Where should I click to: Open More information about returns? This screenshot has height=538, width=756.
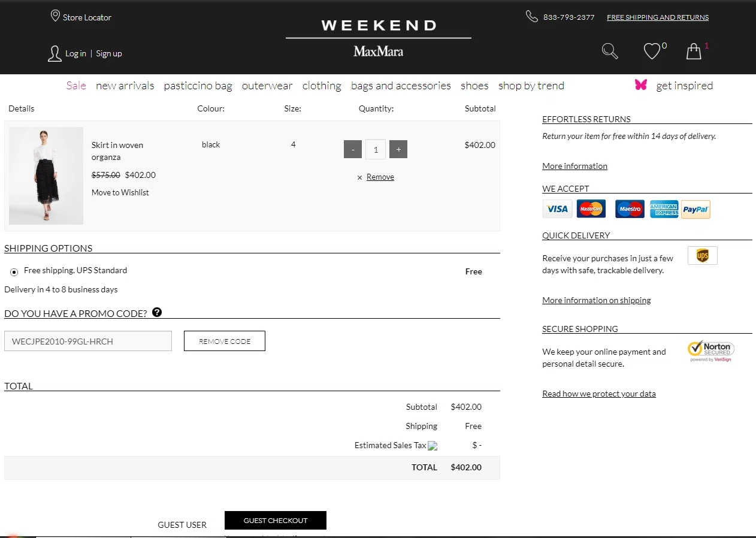pyautogui.click(x=575, y=166)
